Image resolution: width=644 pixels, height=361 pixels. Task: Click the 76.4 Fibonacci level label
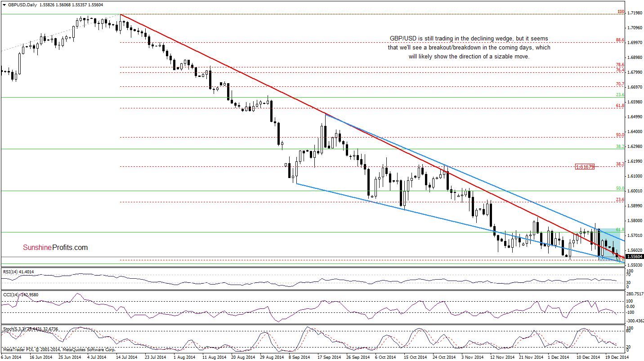620,70
